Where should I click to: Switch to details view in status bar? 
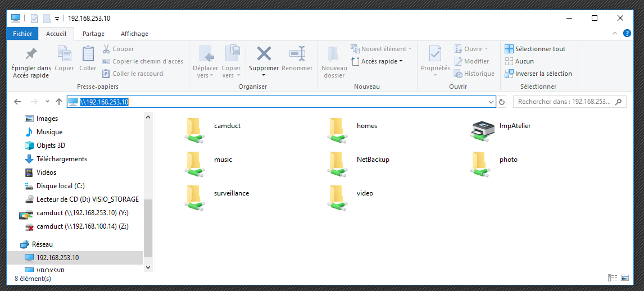613,278
